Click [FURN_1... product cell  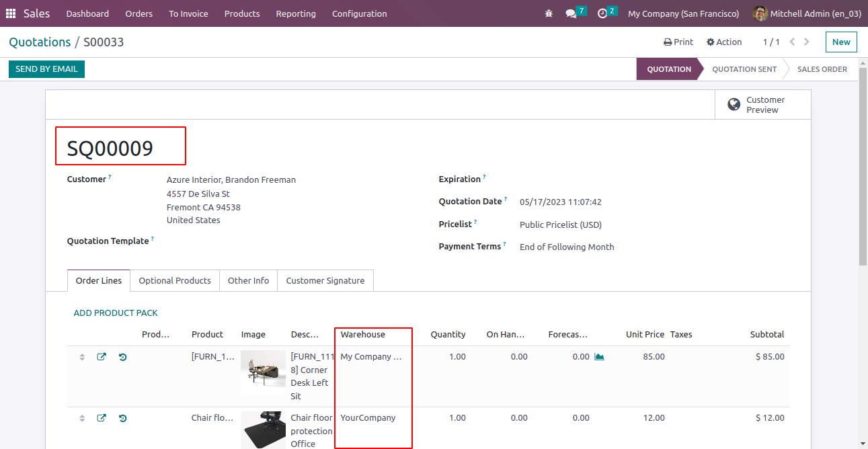(213, 357)
